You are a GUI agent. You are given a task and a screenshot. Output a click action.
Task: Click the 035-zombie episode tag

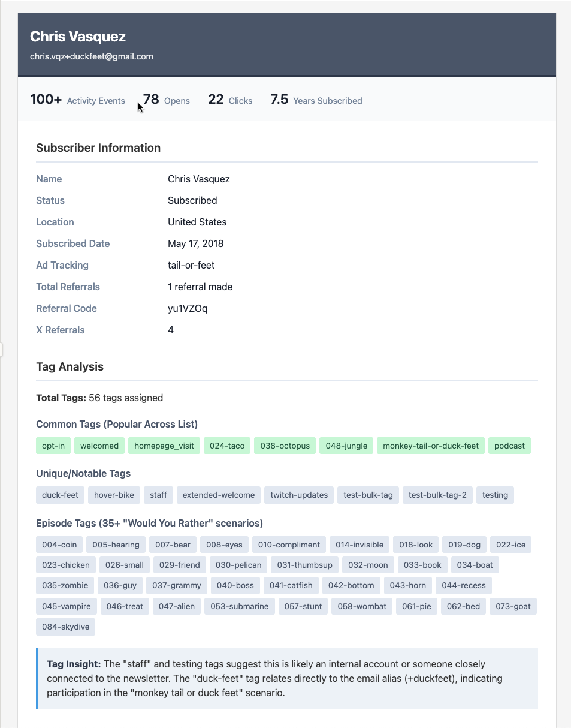(65, 585)
